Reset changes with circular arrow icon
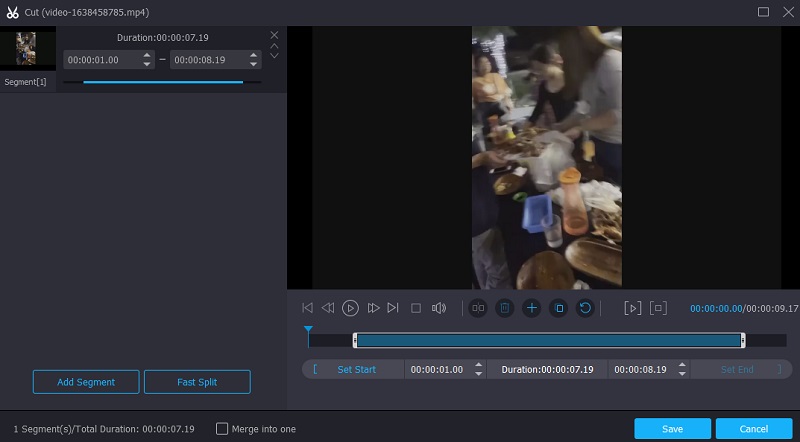This screenshot has width=800, height=442. click(x=586, y=308)
